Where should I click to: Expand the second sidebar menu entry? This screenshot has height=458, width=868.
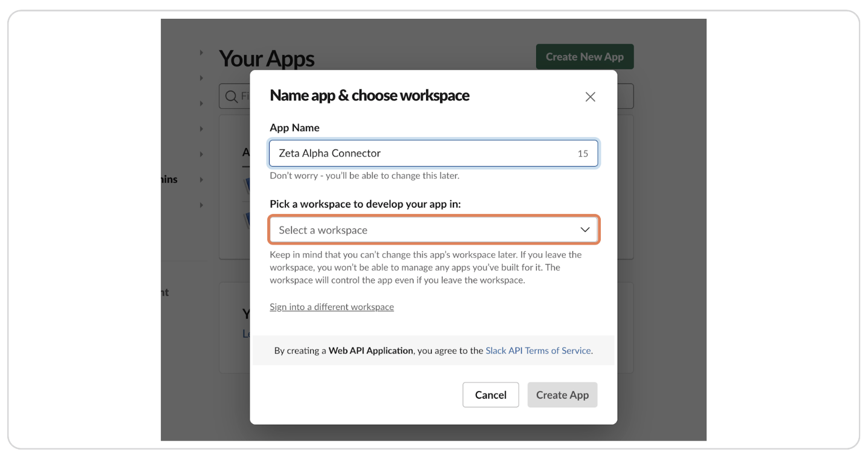click(201, 77)
